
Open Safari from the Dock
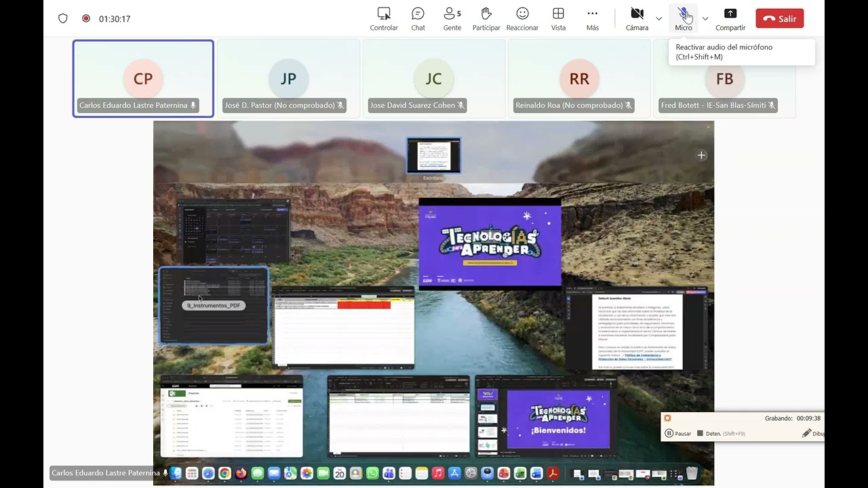208,473
